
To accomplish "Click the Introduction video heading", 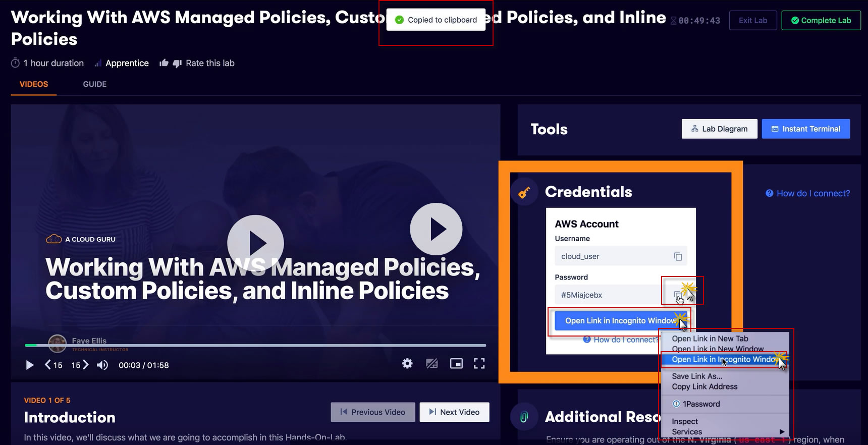I will pos(70,417).
